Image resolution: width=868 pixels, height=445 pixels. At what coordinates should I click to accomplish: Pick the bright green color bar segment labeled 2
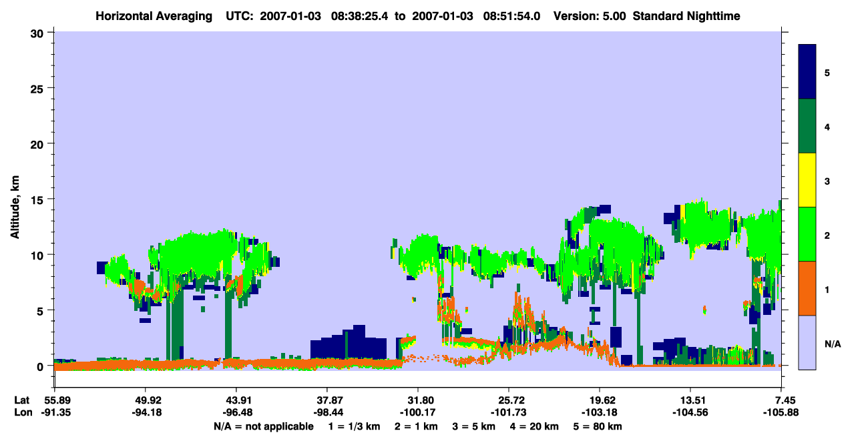click(807, 234)
